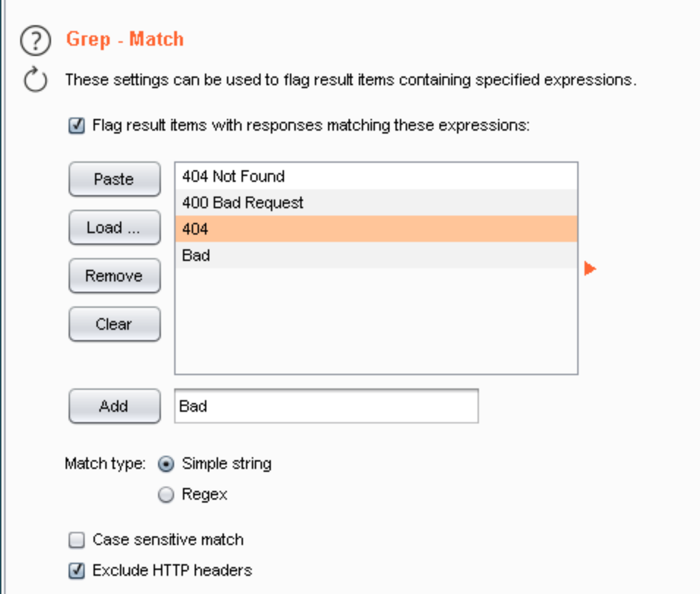Enable case sensitive match
This screenshot has height=594, width=700.
[76, 540]
